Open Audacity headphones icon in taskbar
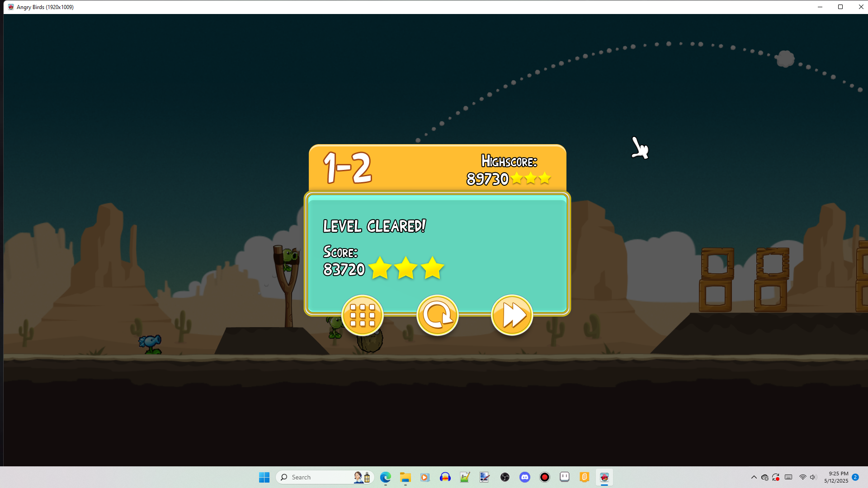This screenshot has height=488, width=868. tap(445, 477)
